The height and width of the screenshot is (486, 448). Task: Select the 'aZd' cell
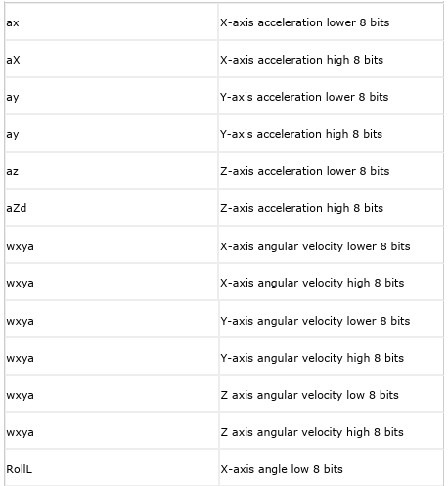(112, 208)
